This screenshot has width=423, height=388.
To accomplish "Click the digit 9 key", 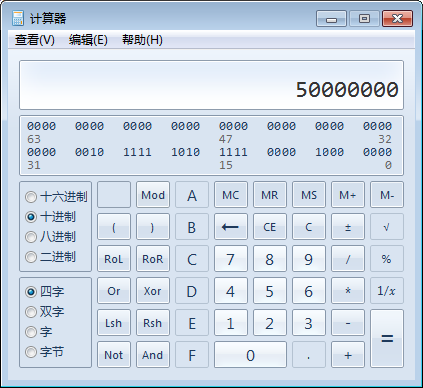I will pos(309,259).
